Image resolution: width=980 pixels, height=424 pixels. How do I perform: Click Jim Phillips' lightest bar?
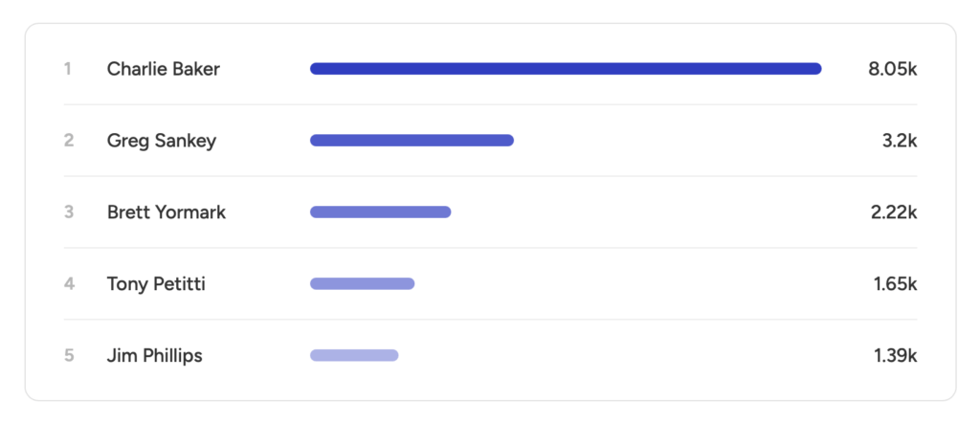(354, 355)
